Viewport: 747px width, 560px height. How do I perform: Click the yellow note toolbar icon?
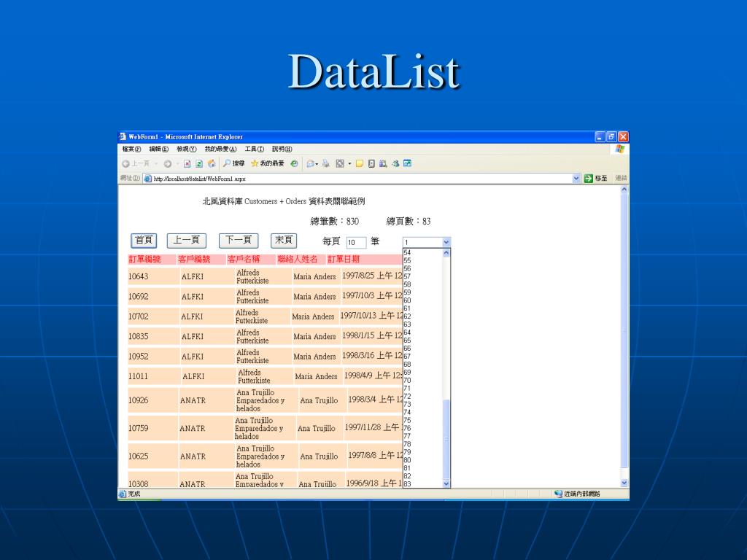360,164
